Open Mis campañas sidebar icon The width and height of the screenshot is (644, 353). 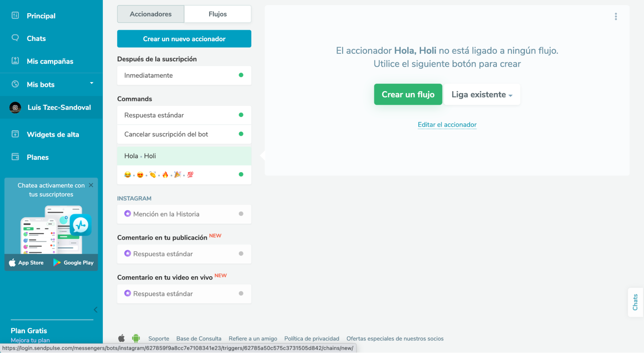pyautogui.click(x=15, y=61)
